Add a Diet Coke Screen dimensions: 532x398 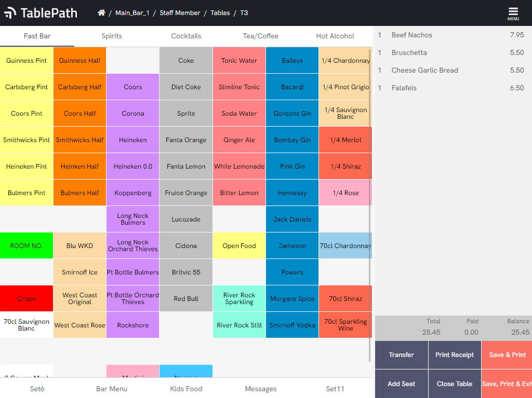(x=186, y=87)
